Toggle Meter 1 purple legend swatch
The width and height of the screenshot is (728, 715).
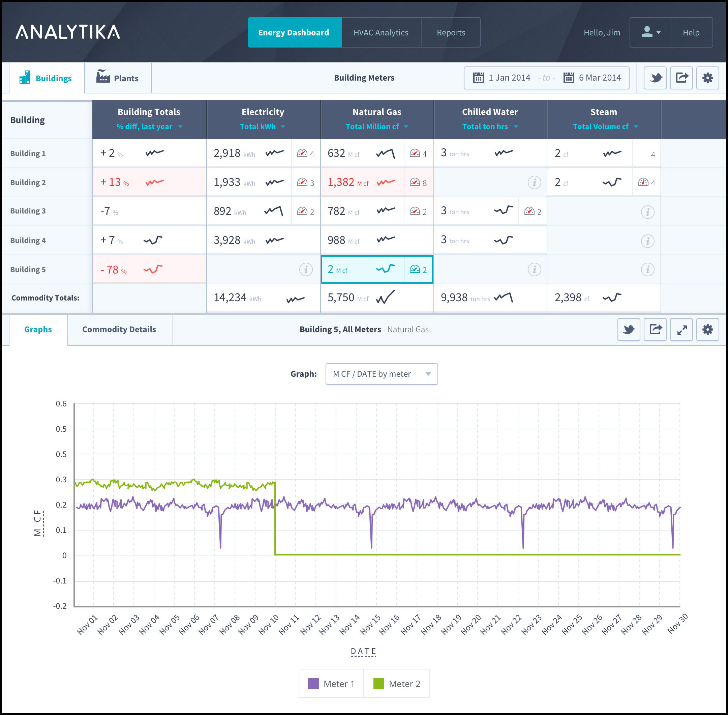(x=313, y=683)
